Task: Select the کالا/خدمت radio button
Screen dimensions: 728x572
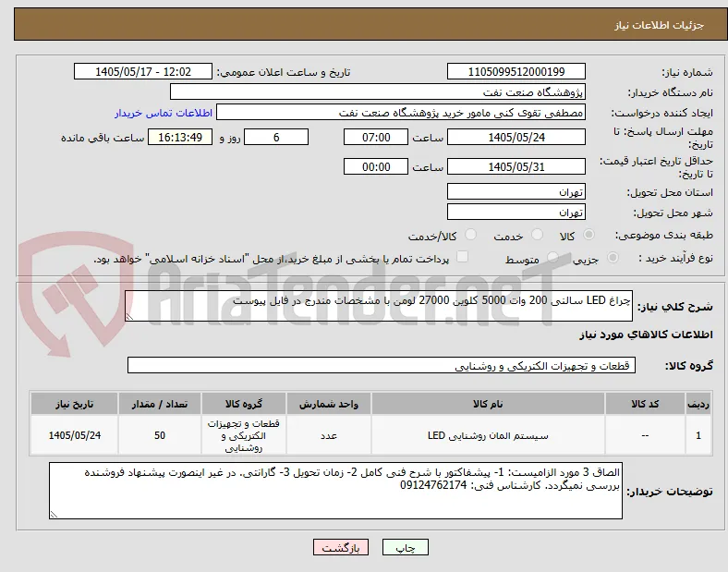Action: pyautogui.click(x=471, y=235)
